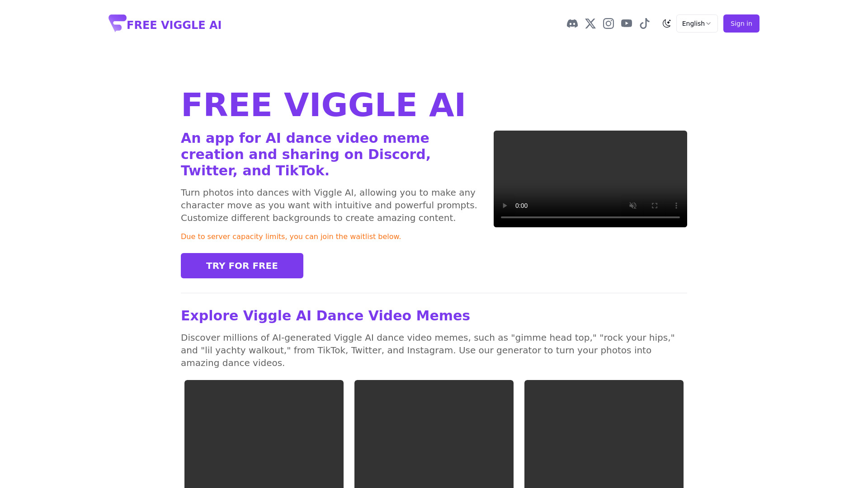Toggle dark mode with moon icon
The image size is (868, 488).
pyautogui.click(x=666, y=23)
